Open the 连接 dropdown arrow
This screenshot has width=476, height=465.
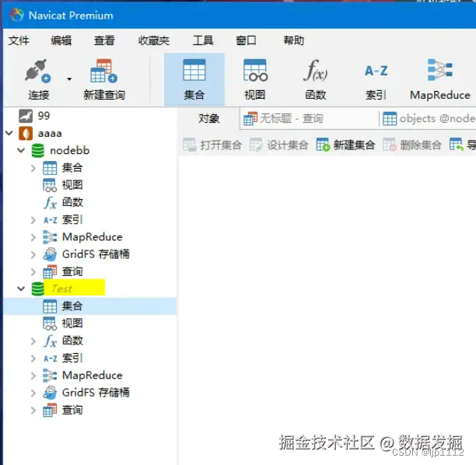[69, 79]
